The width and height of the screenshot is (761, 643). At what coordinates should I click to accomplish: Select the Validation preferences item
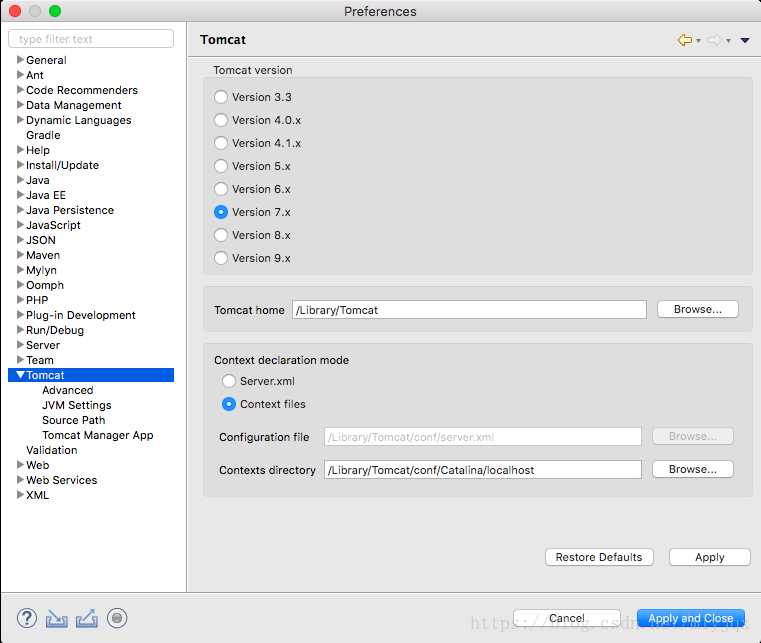[51, 450]
